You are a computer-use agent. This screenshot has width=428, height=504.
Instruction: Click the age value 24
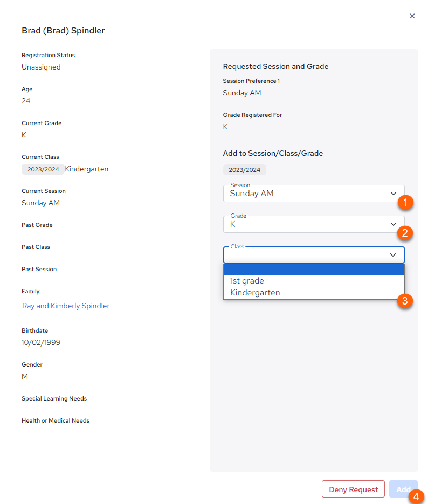click(26, 101)
